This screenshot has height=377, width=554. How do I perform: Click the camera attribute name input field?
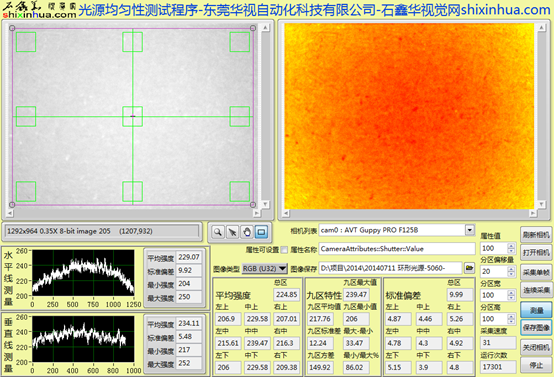[x=397, y=249]
